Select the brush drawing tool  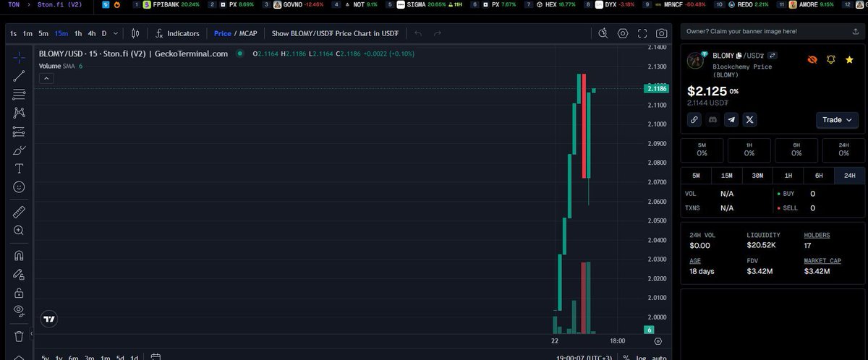tap(19, 150)
